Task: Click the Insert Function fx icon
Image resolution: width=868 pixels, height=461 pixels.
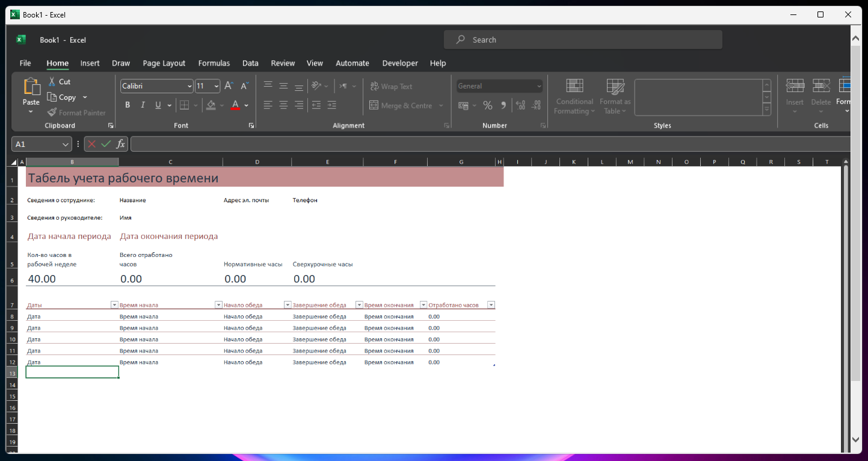Action: tap(121, 144)
